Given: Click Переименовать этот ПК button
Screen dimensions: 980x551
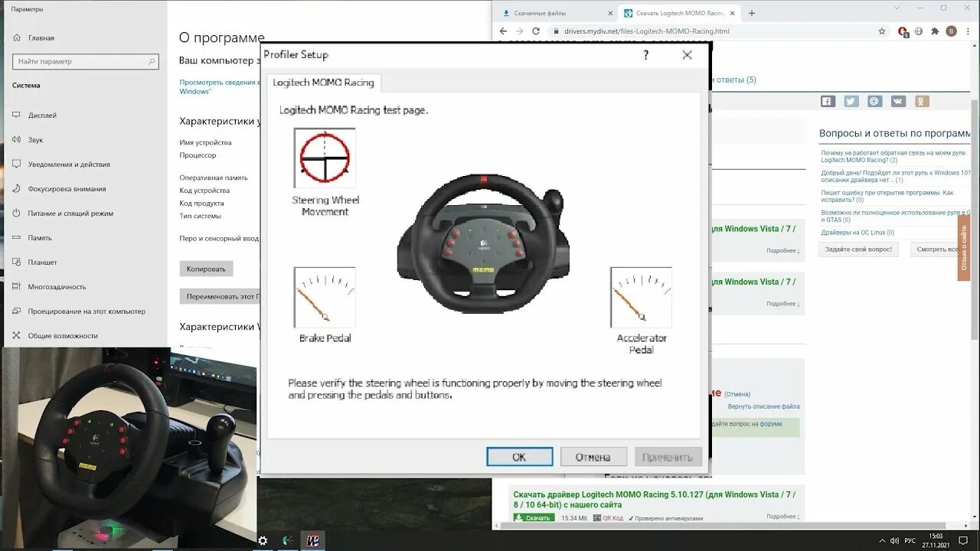Looking at the screenshot, I should (222, 296).
